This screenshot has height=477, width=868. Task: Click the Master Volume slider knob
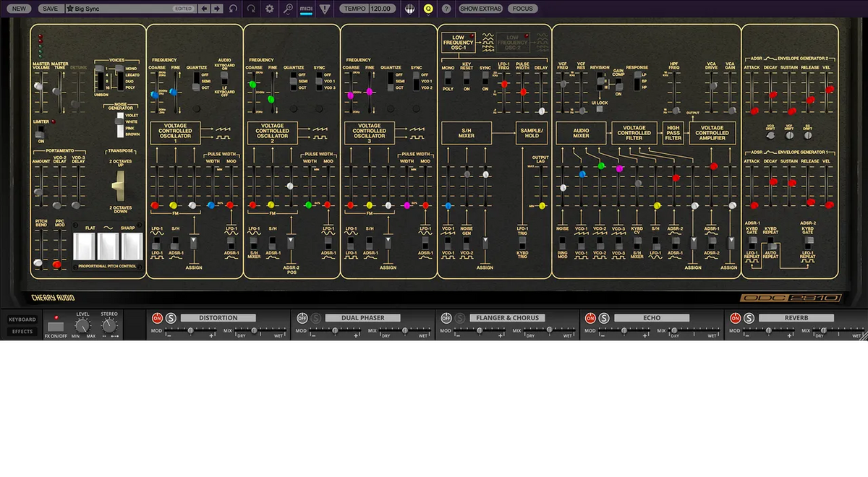(38, 87)
